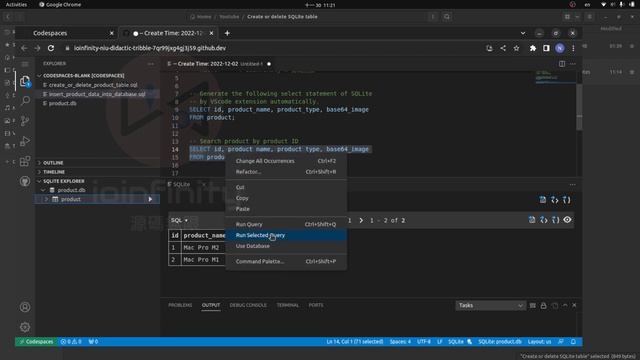Click the run arrow on the product table
The image size is (640, 360).
[150, 199]
